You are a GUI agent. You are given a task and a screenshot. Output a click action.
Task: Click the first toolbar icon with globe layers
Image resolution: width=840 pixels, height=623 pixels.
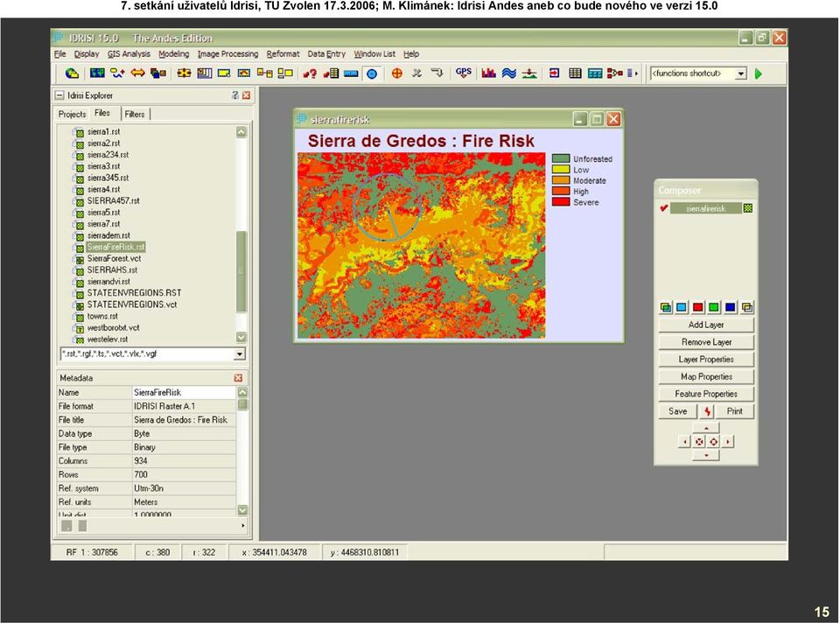tap(71, 73)
